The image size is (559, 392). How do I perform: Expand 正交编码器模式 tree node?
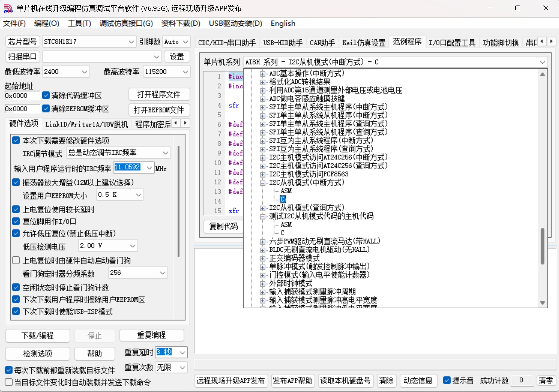tap(262, 259)
